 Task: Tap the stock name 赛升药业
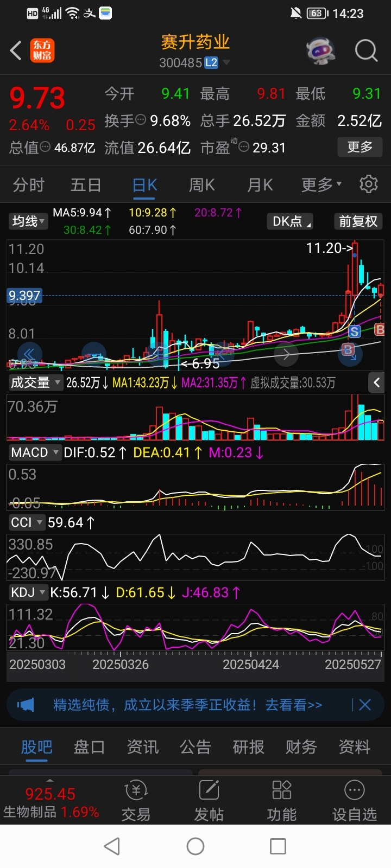click(x=195, y=42)
